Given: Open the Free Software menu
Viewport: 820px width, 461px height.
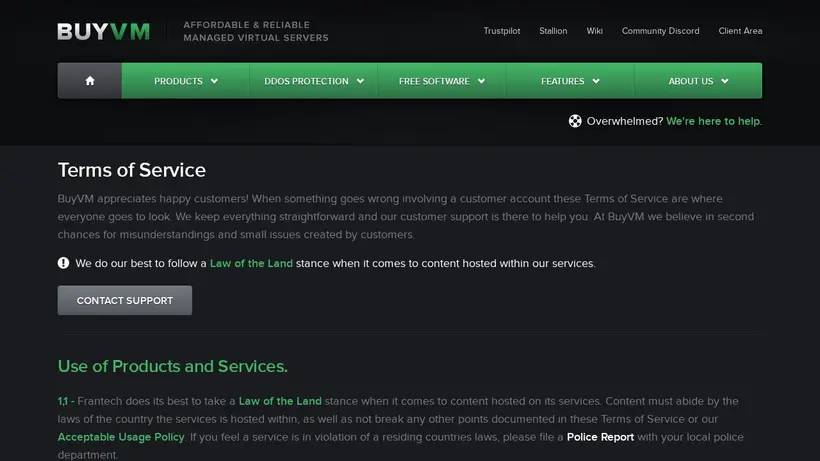Looking at the screenshot, I should tap(442, 80).
